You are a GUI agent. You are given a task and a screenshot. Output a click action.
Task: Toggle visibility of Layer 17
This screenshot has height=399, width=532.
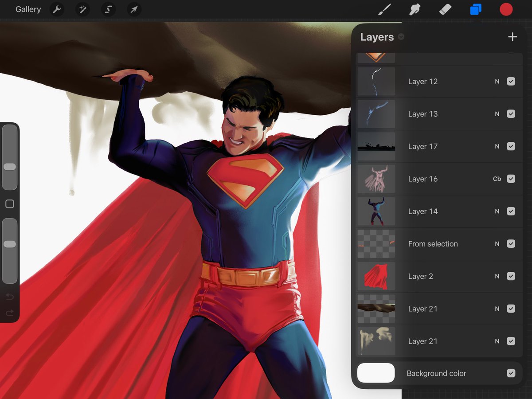pyautogui.click(x=511, y=146)
